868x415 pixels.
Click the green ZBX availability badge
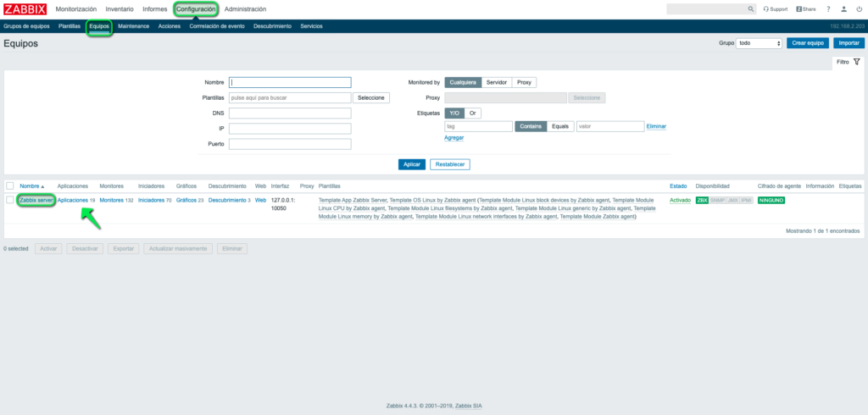click(x=702, y=200)
